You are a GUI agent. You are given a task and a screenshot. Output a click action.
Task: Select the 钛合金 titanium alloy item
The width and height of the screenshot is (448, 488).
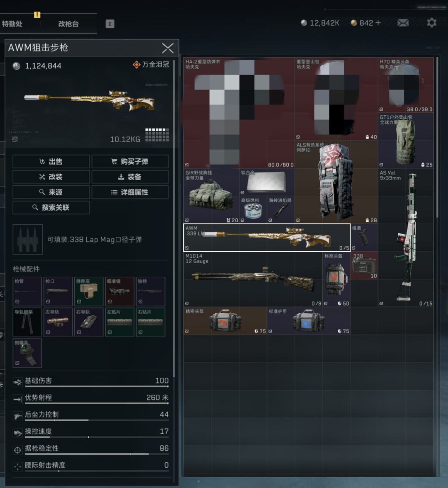[267, 182]
